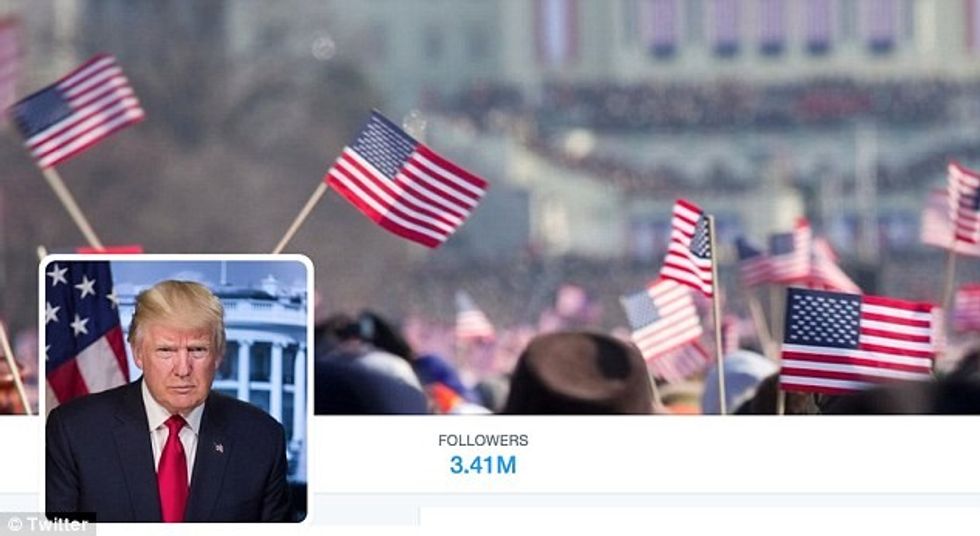Click the FOLLOWERS label
The image size is (980, 536).
[x=483, y=440]
